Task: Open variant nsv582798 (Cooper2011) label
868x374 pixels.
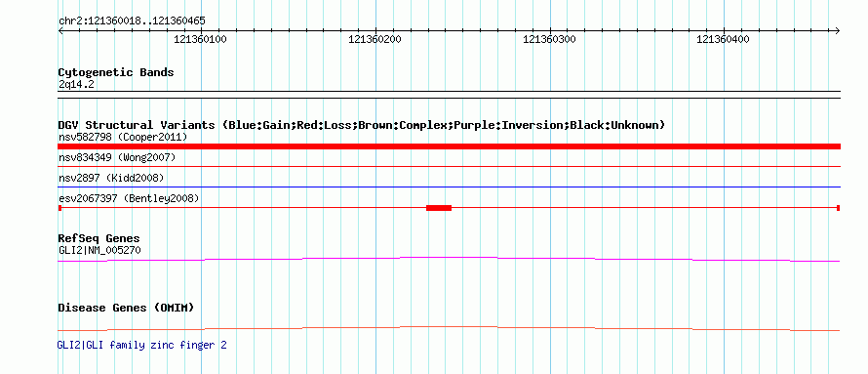Action: point(123,137)
